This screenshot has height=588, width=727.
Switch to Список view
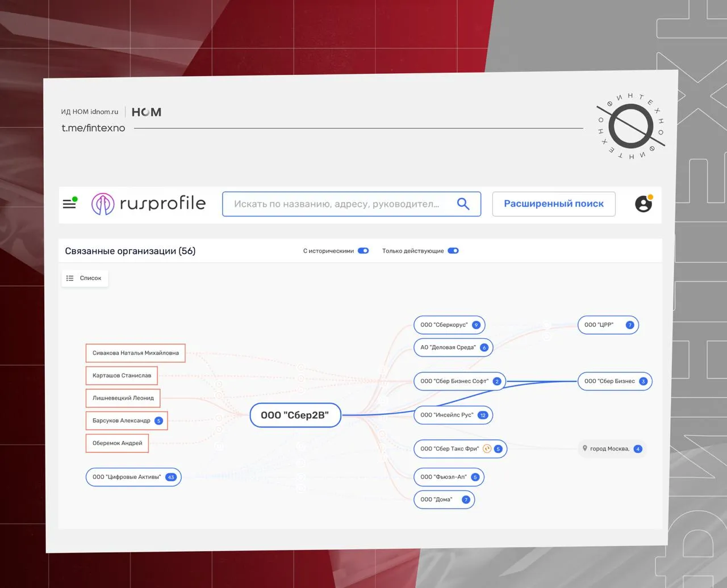coord(85,278)
